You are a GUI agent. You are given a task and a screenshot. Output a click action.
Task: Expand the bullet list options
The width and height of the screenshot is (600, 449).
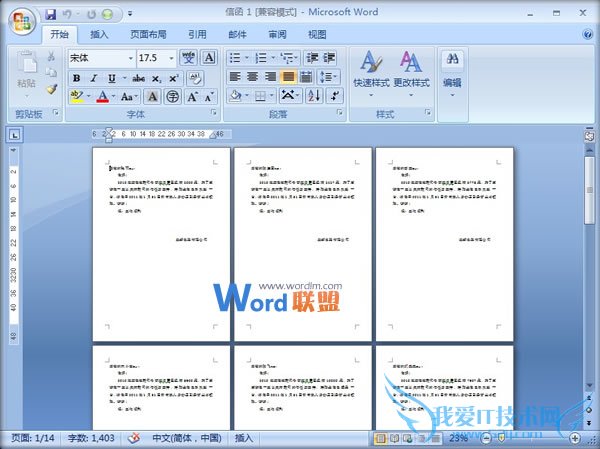[x=247, y=58]
